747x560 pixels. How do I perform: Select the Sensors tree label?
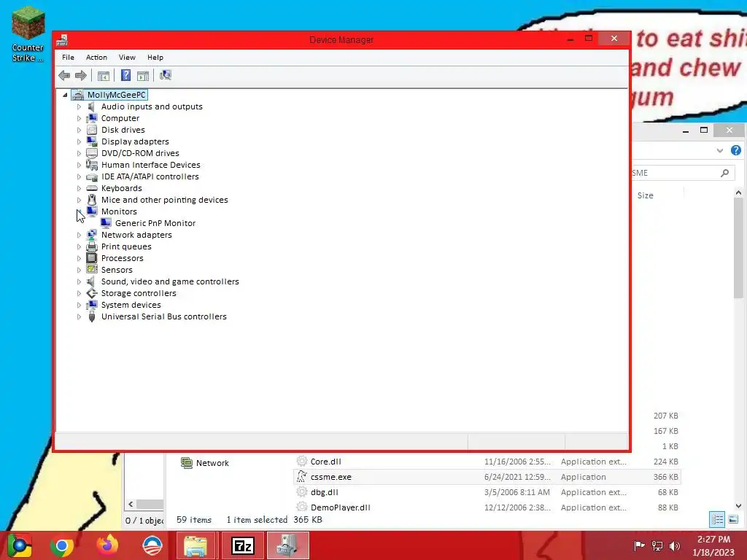117,270
